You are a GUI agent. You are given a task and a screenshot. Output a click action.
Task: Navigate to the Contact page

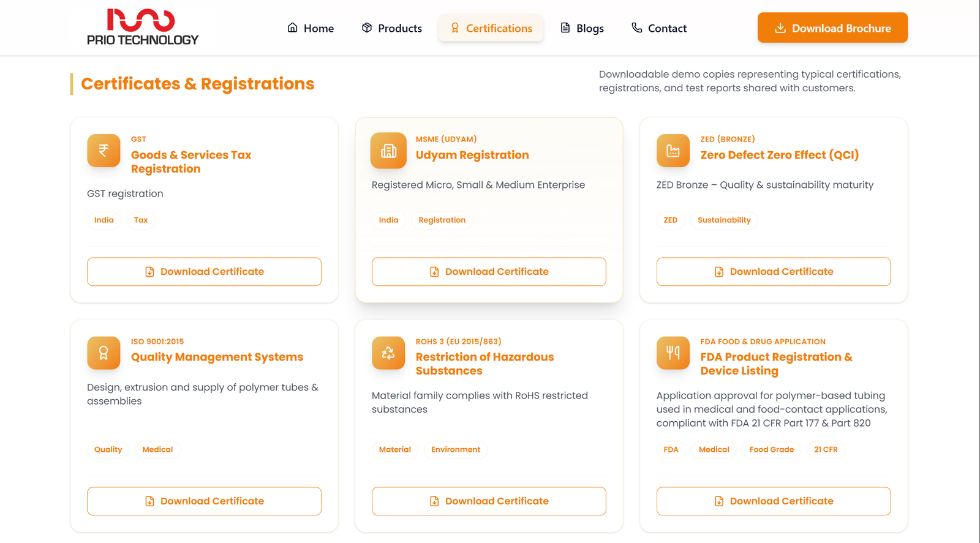coord(659,28)
